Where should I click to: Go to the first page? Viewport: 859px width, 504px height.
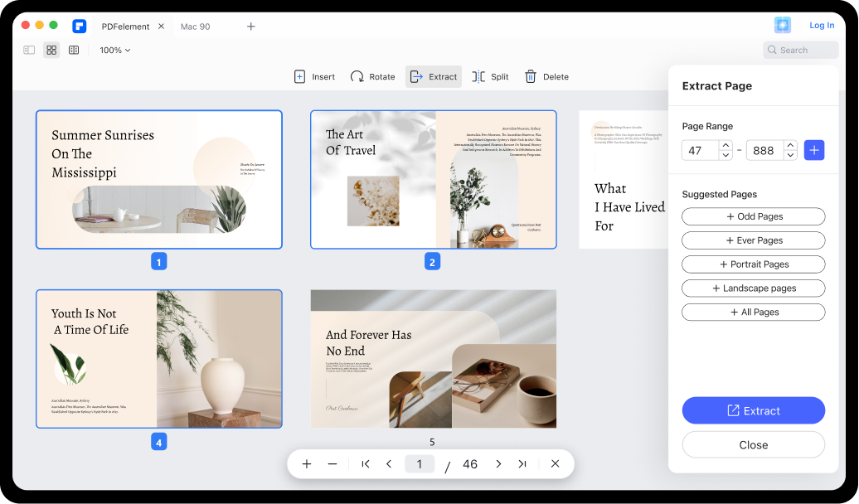[366, 464]
